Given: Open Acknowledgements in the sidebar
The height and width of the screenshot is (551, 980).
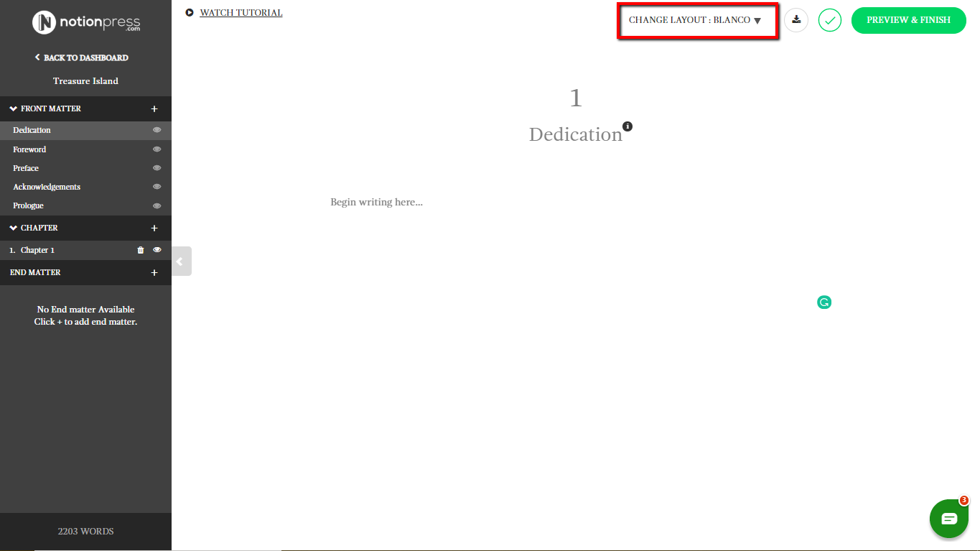Looking at the screenshot, I should 47,187.
